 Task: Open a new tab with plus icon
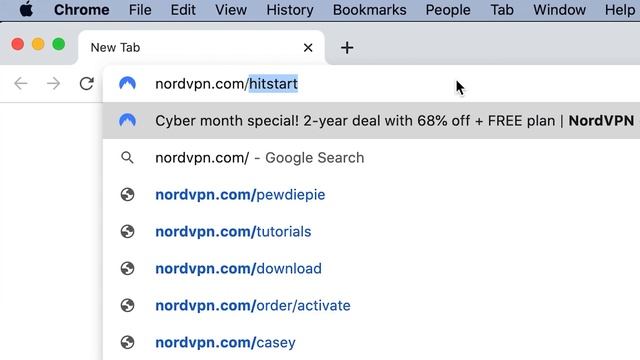347,48
